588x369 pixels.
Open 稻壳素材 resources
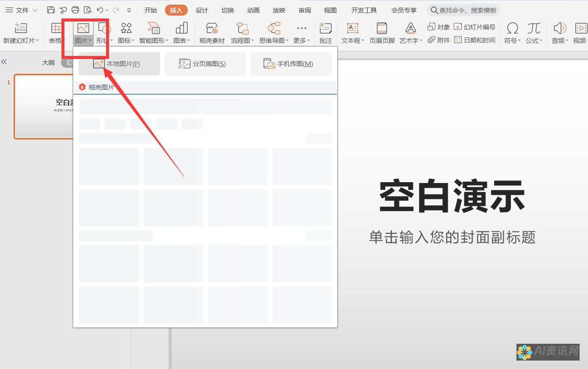(x=212, y=33)
